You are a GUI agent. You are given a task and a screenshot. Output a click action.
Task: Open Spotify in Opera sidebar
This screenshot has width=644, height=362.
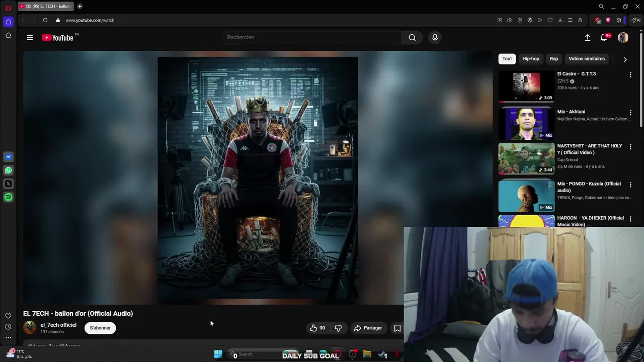point(8,198)
